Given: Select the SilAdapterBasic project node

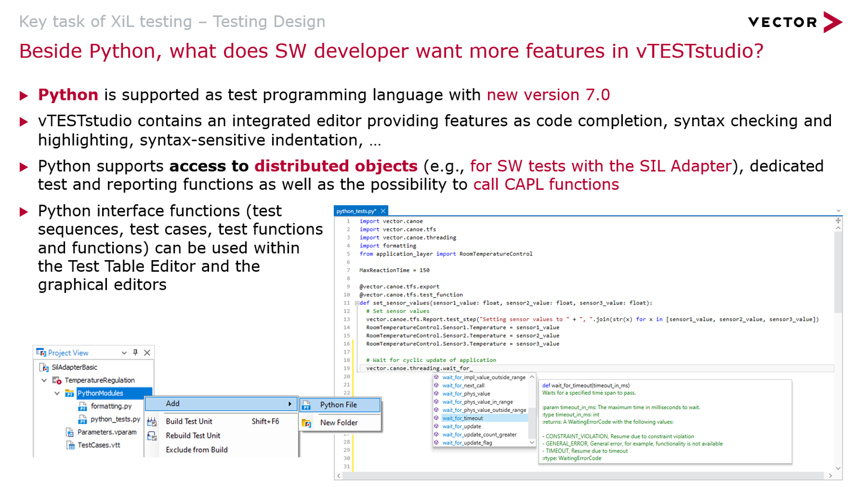Looking at the screenshot, I should tap(74, 367).
